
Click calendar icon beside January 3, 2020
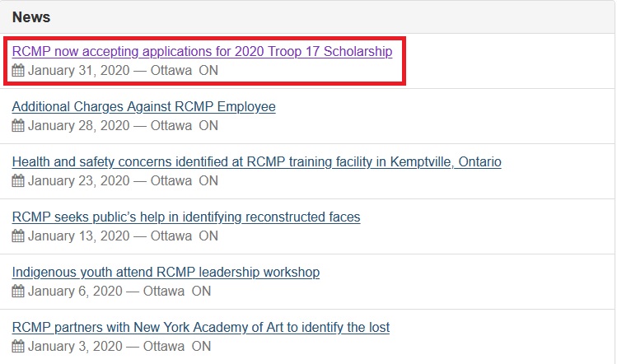pyautogui.click(x=18, y=347)
